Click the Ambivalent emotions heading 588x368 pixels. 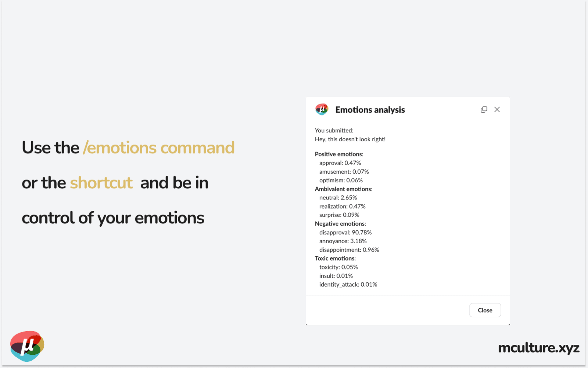click(343, 189)
